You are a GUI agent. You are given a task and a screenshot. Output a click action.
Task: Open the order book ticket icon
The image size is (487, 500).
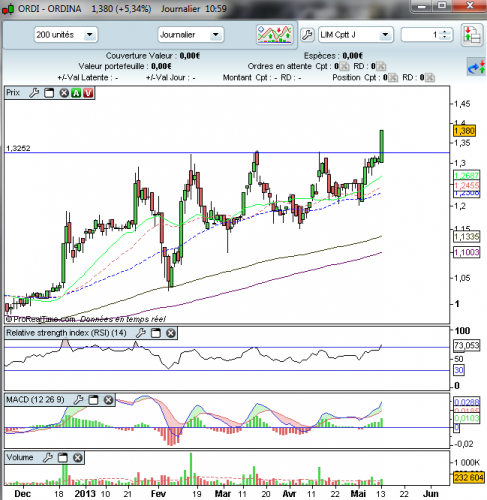472,35
